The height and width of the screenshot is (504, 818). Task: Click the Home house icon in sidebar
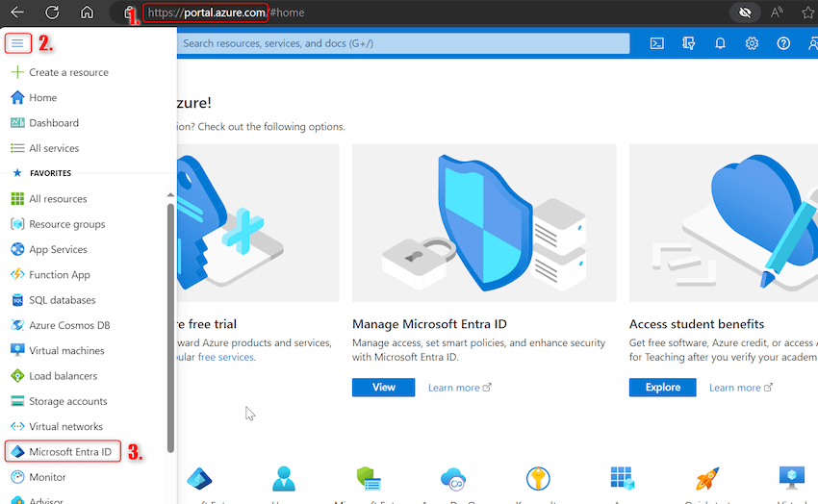[17, 97]
